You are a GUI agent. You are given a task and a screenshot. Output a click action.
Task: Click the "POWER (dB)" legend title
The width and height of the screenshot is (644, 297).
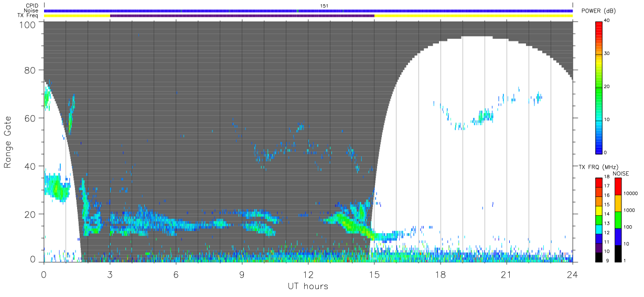coord(598,10)
